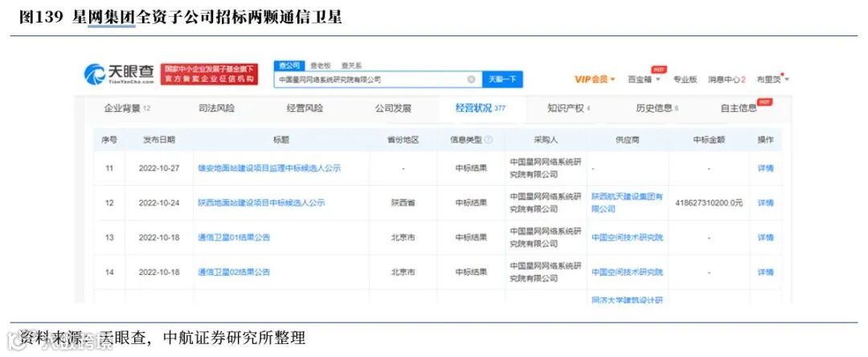Open the VIP会员 dropdown
868x357 pixels.
[595, 80]
